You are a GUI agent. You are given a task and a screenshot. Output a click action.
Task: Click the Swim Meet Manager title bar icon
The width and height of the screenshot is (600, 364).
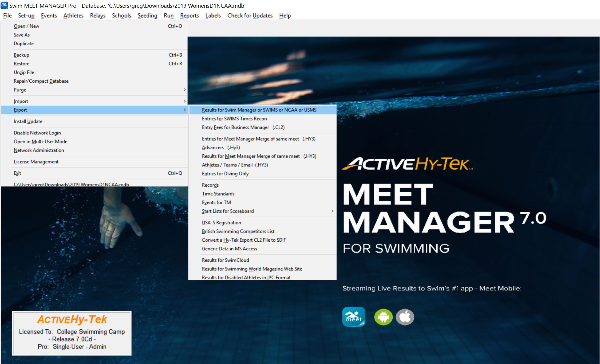4,5
